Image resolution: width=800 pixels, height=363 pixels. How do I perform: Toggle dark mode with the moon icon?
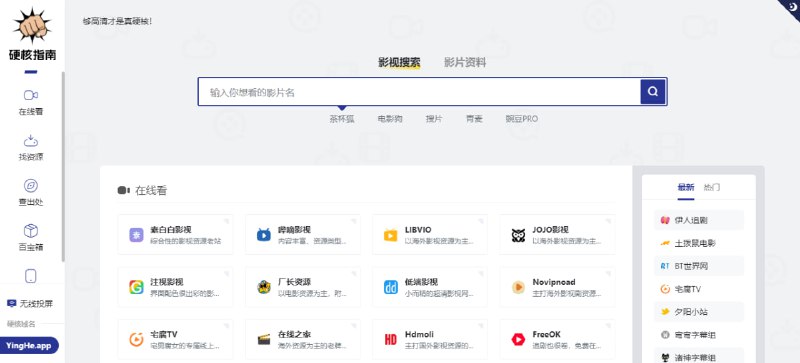[x=793, y=6]
